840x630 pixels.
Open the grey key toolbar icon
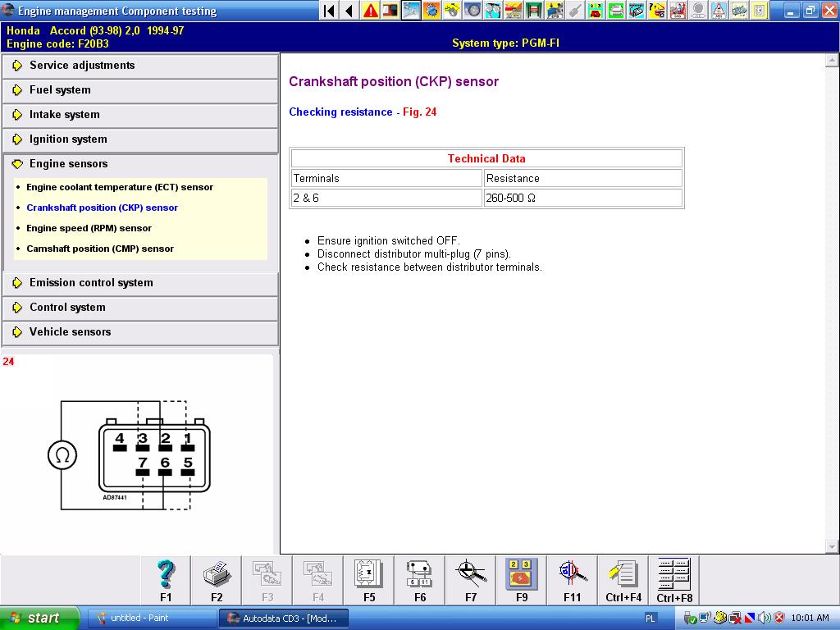(x=573, y=10)
